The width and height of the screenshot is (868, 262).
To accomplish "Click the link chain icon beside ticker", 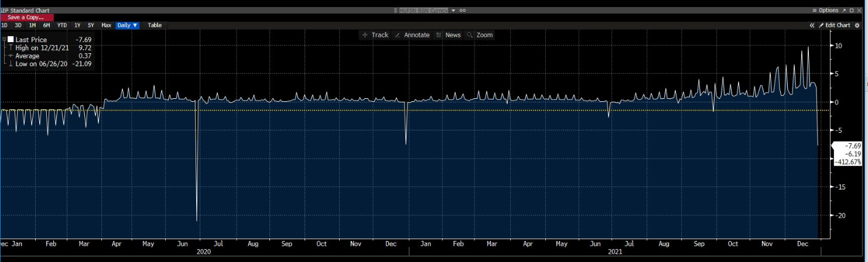I will coord(463,11).
